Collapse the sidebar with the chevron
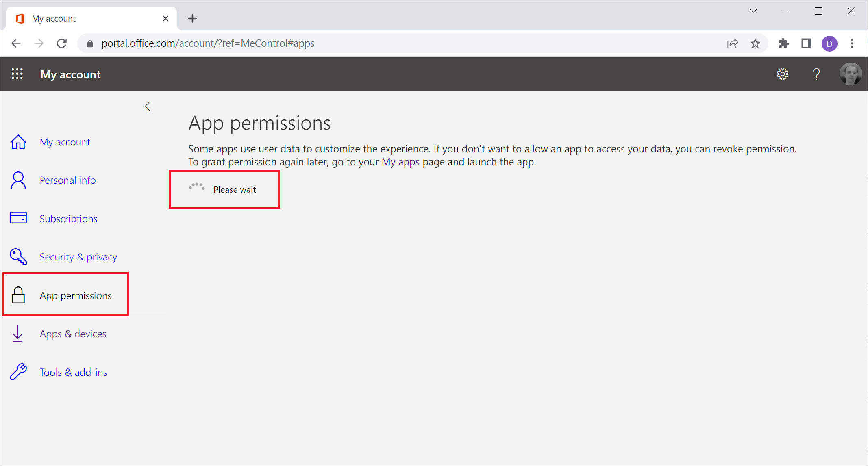 coord(148,106)
